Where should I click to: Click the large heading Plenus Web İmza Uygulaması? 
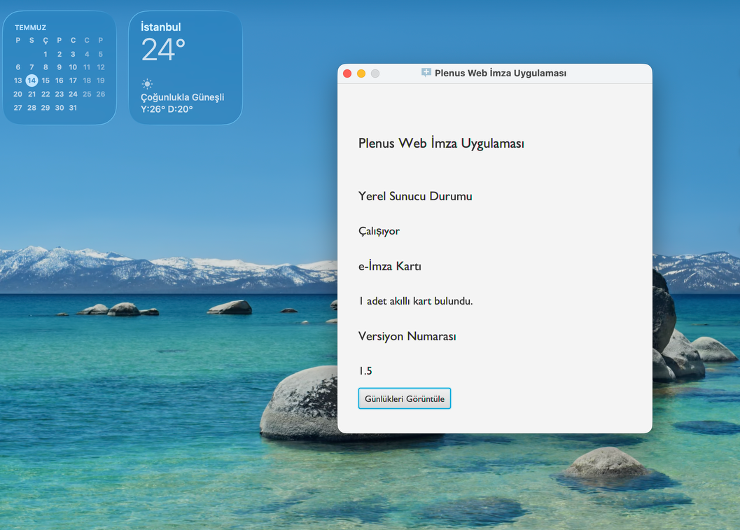point(441,143)
